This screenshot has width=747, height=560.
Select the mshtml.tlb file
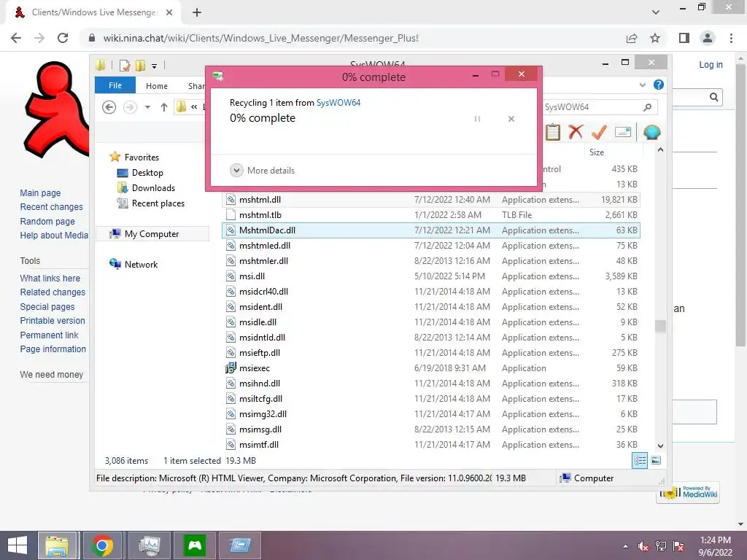coord(430,215)
